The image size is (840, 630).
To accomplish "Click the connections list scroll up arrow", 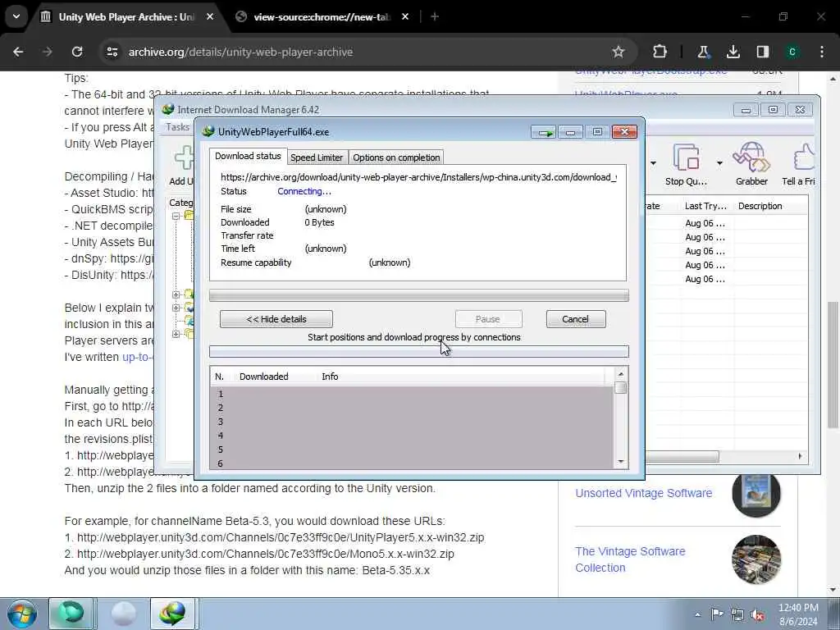I will (621, 374).
